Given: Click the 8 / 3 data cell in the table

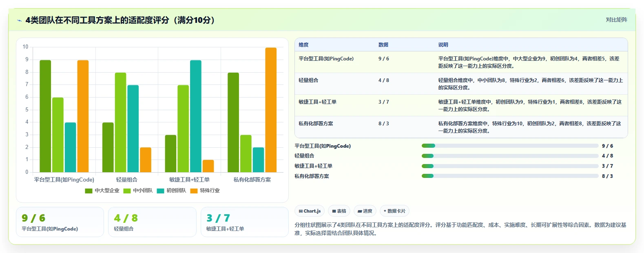Looking at the screenshot, I should coord(384,124).
